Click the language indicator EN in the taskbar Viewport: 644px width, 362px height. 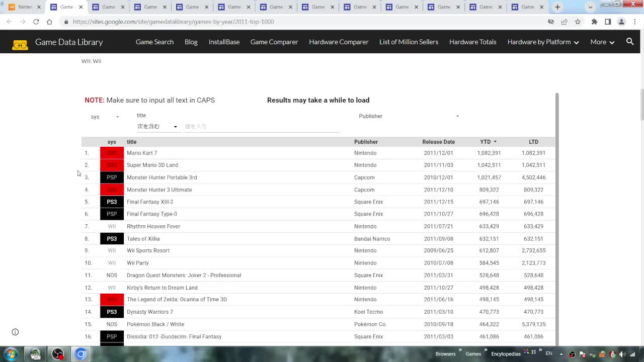click(549, 353)
